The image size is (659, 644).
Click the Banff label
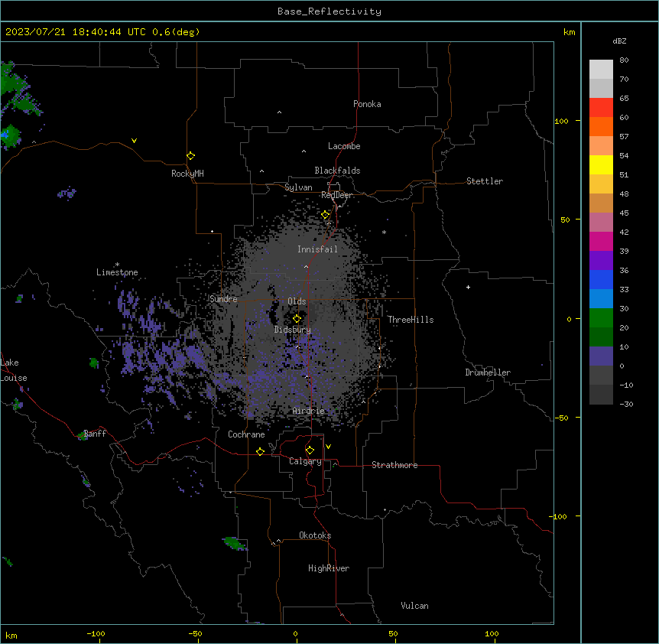click(95, 434)
